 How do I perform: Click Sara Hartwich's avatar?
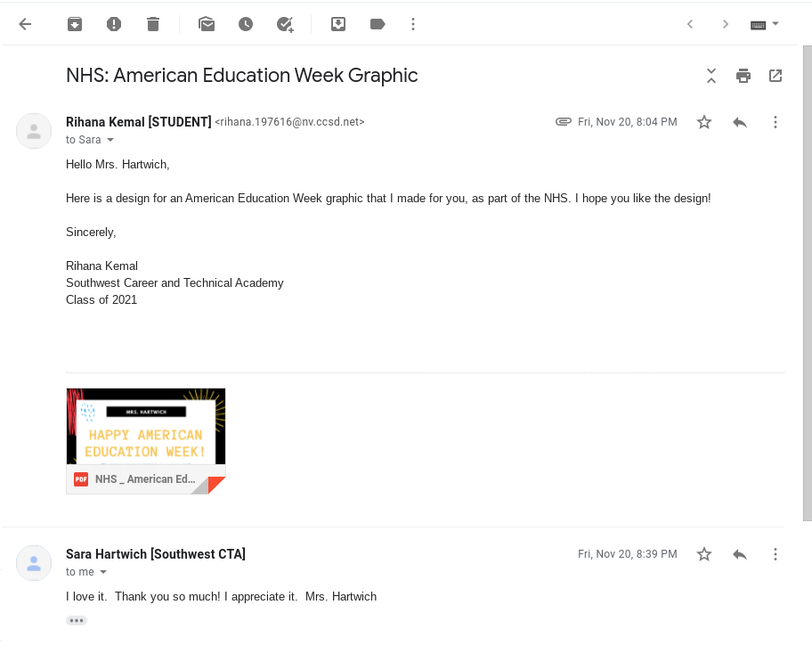click(34, 563)
